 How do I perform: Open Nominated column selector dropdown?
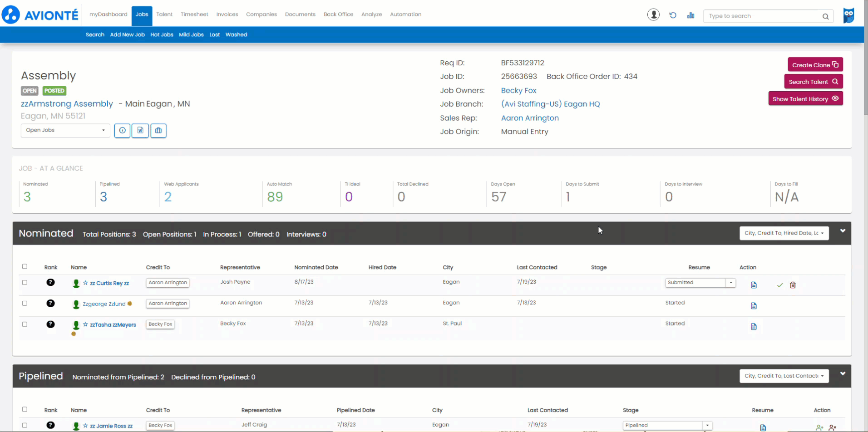(x=784, y=233)
